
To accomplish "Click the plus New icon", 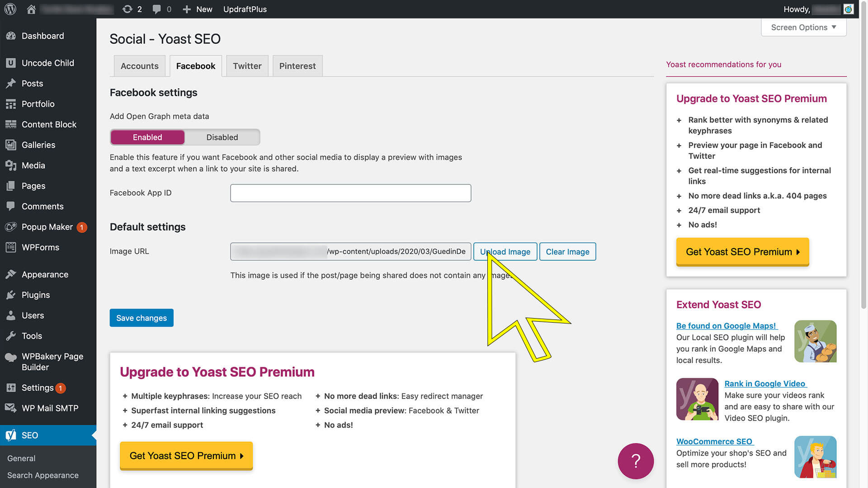I will point(187,9).
